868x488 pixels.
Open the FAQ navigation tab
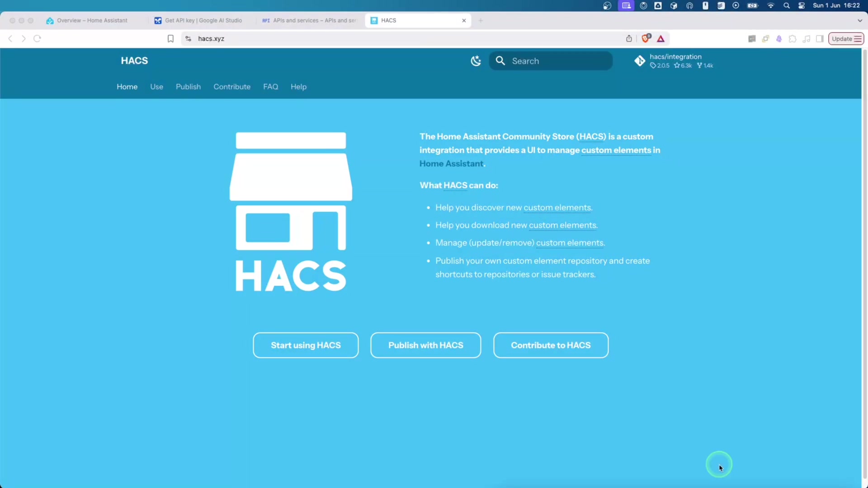coord(270,87)
